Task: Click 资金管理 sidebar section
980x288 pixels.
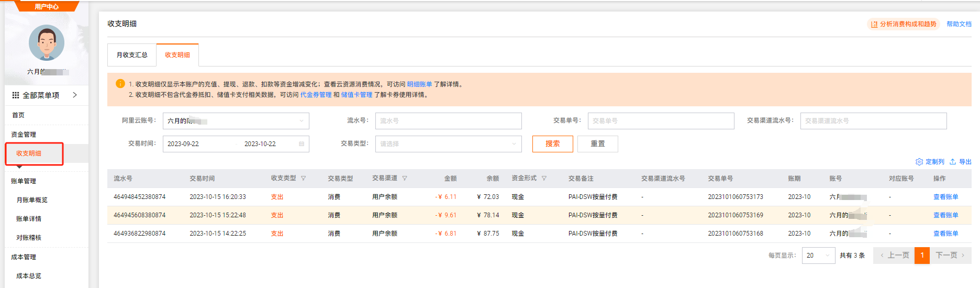Action: [24, 135]
